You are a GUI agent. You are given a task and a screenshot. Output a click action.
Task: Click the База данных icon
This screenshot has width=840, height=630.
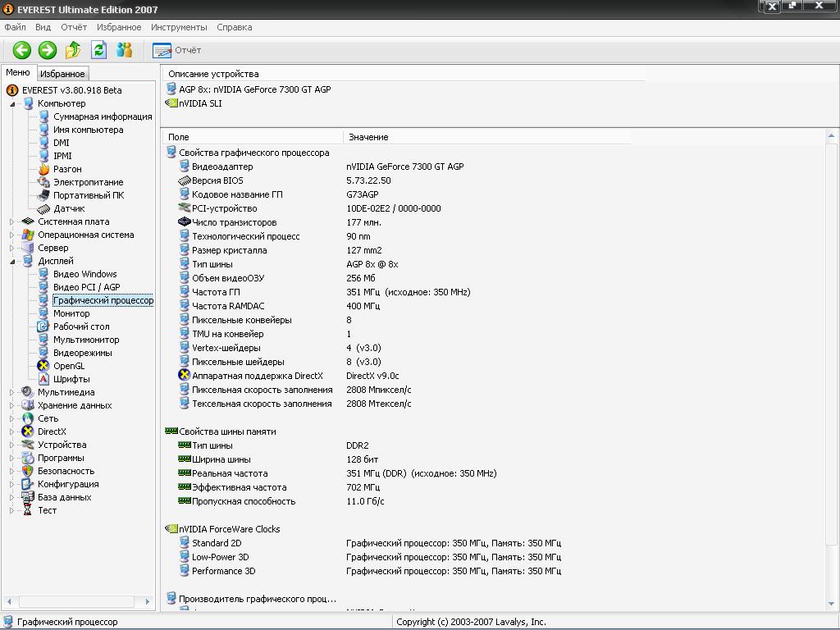click(28, 497)
